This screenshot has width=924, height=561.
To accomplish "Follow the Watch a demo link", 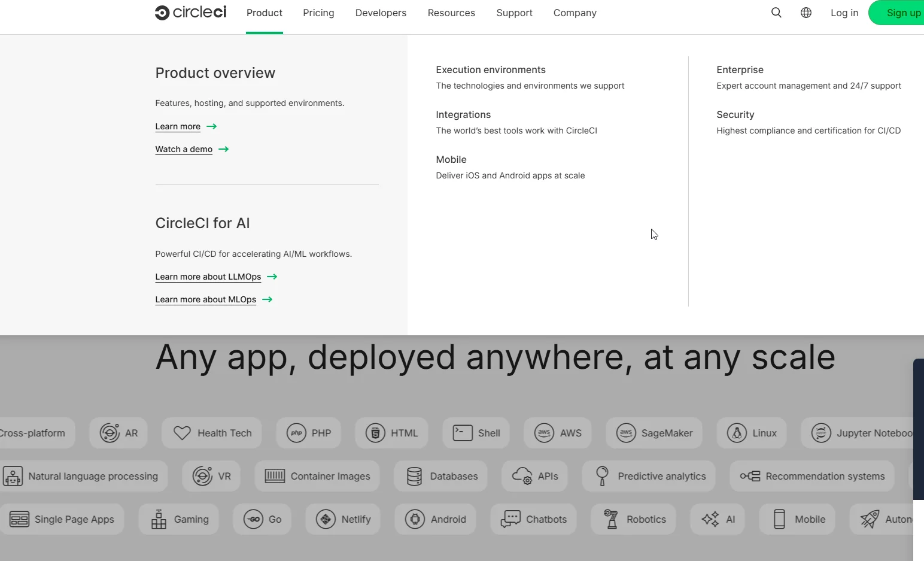I will [192, 149].
